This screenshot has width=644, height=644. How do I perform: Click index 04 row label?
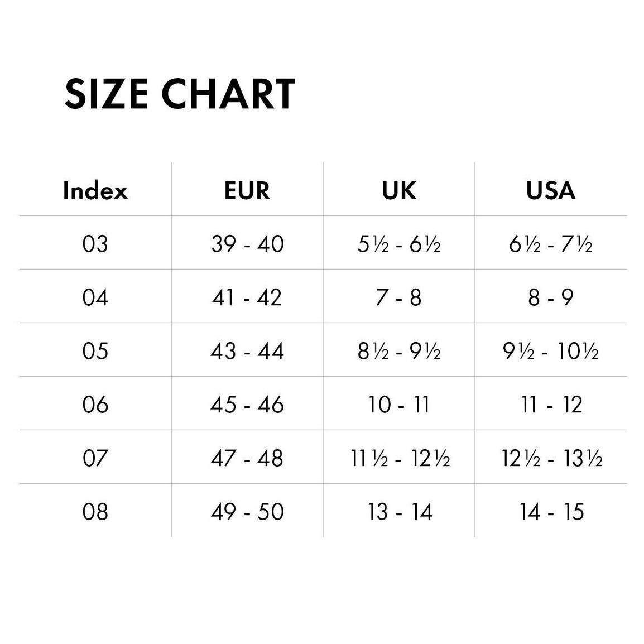(95, 297)
